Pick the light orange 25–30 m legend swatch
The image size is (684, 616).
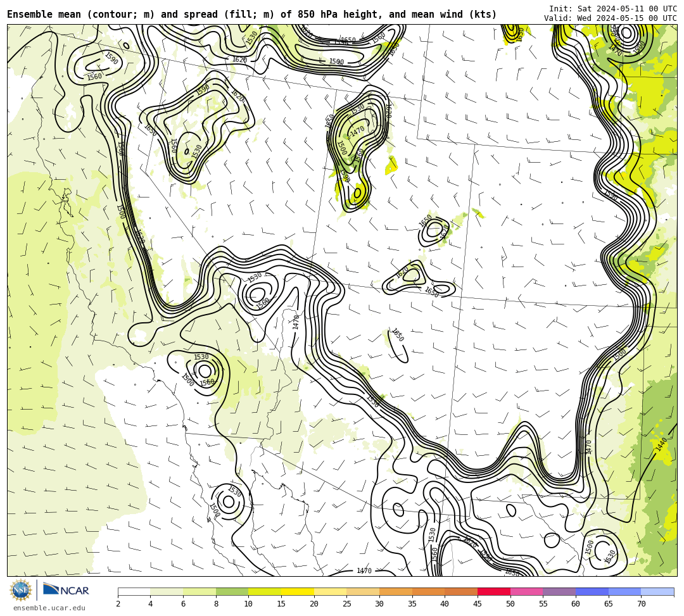pyautogui.click(x=363, y=591)
